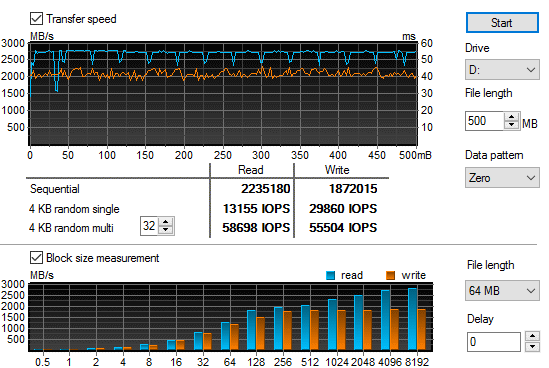549x368 pixels.
Task: Click the Delay down arrow
Action: [x=532, y=346]
